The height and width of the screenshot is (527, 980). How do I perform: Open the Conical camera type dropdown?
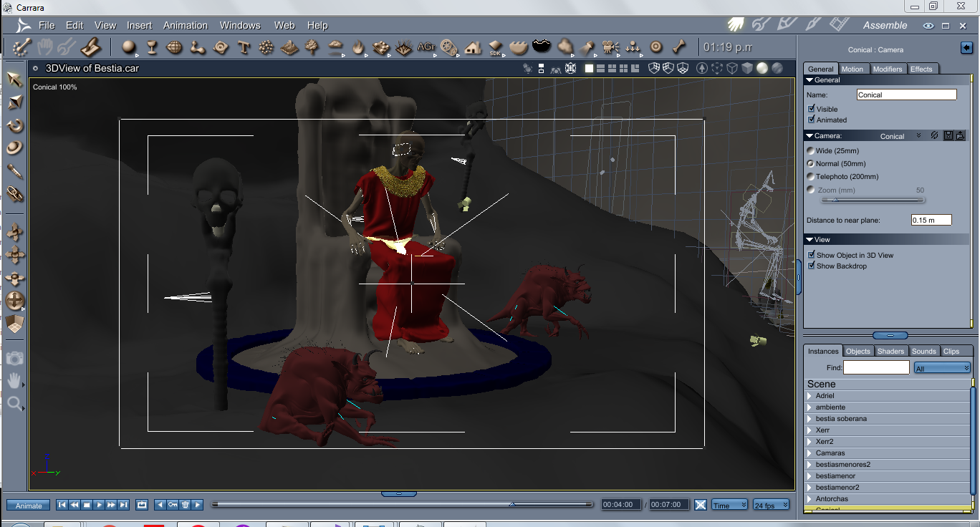(x=900, y=136)
